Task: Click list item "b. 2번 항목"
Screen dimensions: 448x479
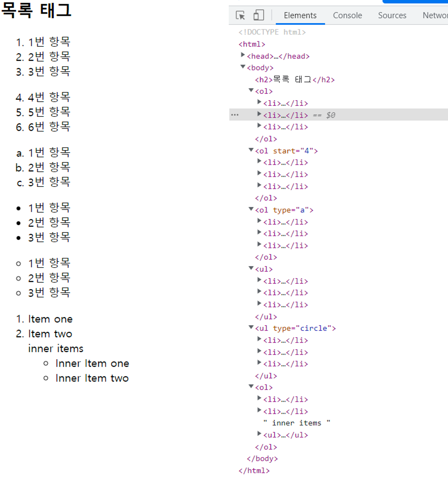Action: [x=43, y=167]
